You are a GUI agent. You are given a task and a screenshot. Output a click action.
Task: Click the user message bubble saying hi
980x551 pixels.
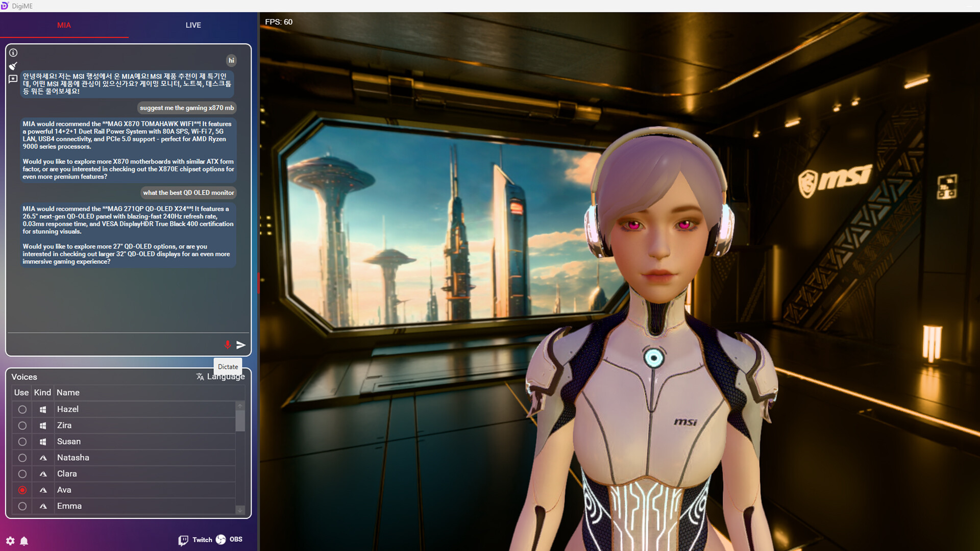click(x=231, y=60)
